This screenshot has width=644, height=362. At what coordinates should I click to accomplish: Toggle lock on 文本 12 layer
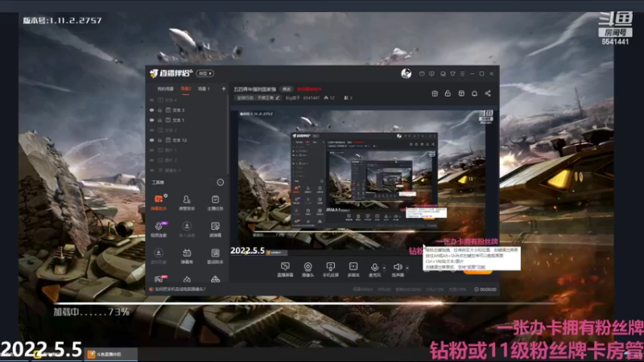[x=159, y=140]
